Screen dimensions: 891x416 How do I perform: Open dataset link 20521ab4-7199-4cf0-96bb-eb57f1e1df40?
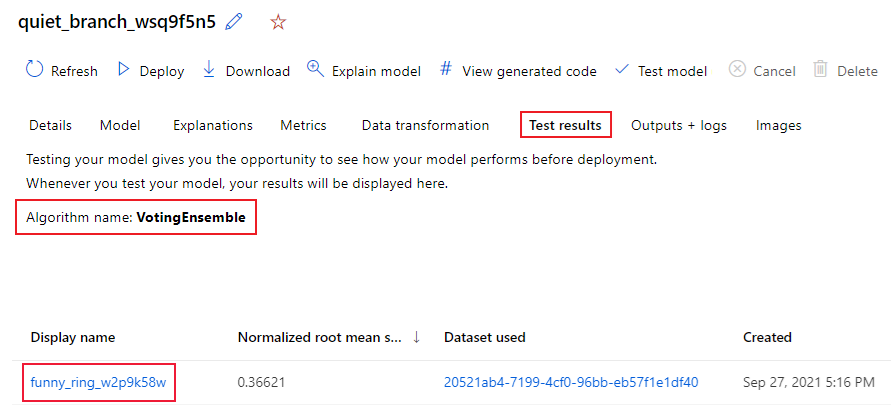click(571, 382)
